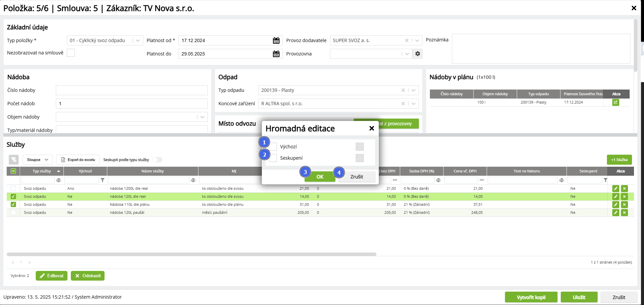644x305 pixels.
Task: Click the Export do excelu button
Action: pos(78,160)
